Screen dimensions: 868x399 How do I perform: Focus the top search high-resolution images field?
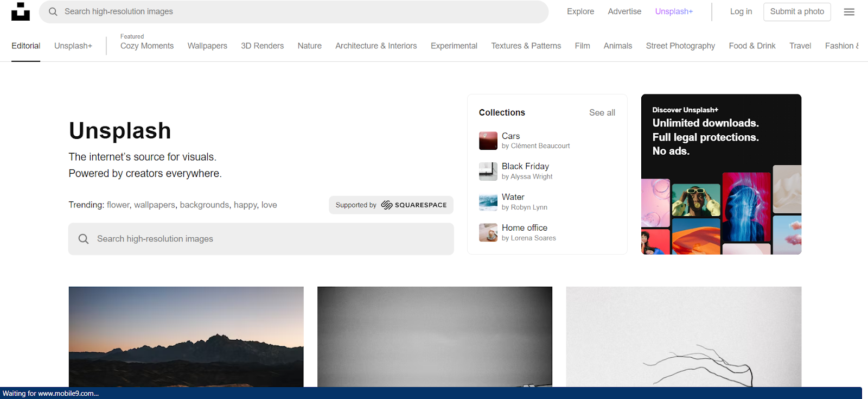[x=293, y=11]
